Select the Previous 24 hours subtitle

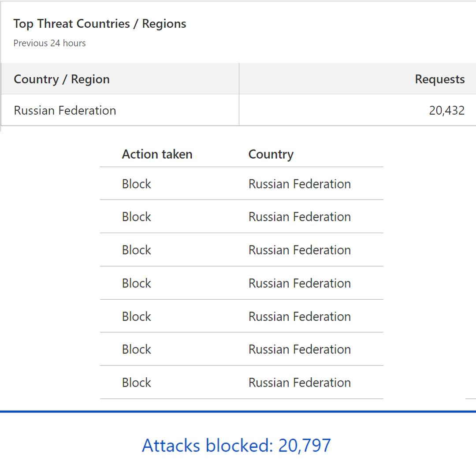click(49, 43)
